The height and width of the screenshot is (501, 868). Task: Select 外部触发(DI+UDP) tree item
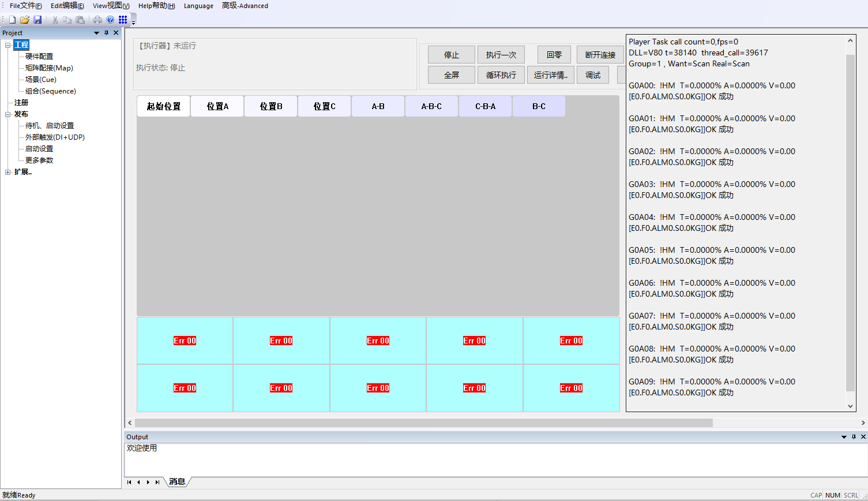tap(55, 137)
